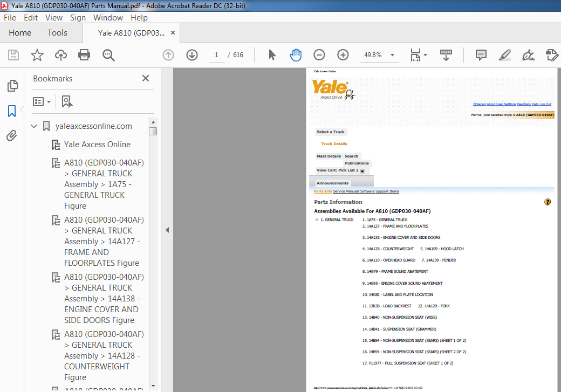Viewport: 561px width, 392px height.
Task: Open the 14A128 COUNTERWEIGHT Figure bookmark
Action: pos(104,356)
